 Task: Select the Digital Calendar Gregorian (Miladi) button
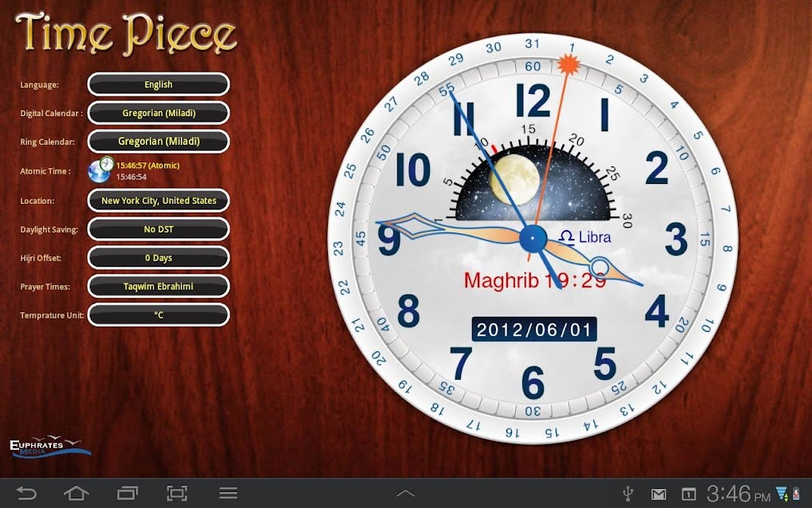[158, 113]
